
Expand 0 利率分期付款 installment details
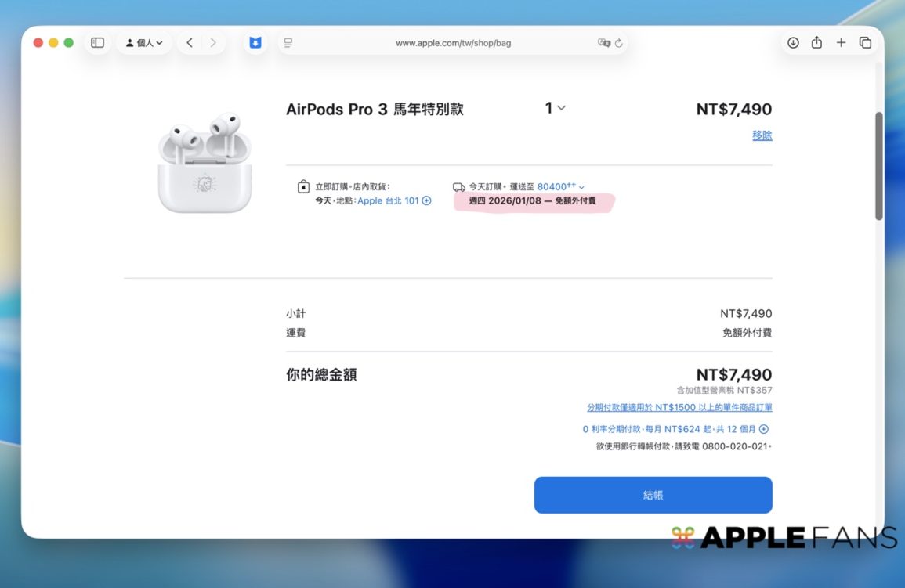764,429
